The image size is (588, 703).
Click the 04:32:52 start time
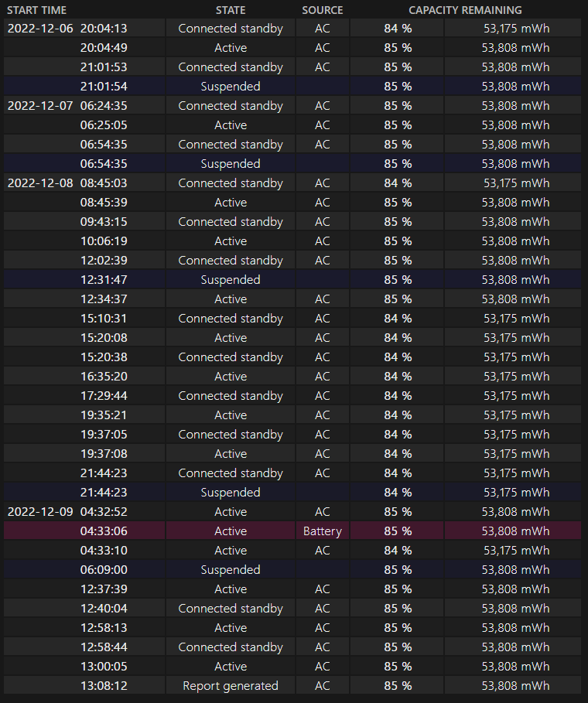pos(104,511)
